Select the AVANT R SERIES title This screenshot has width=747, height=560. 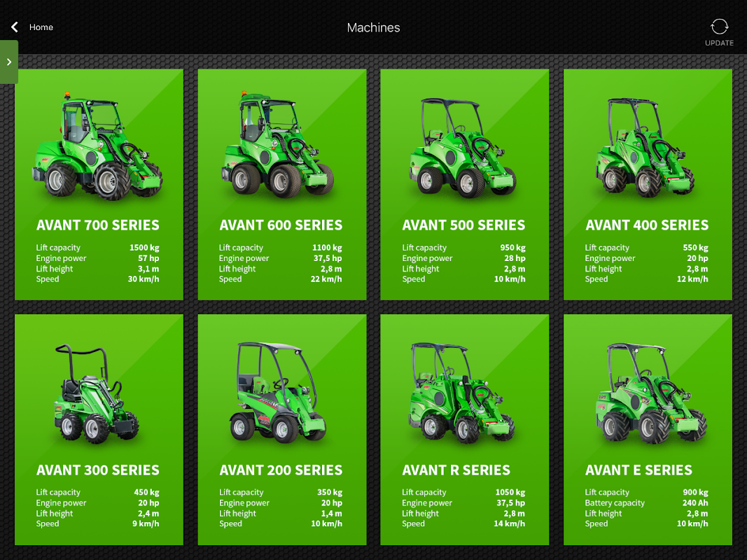coord(456,470)
